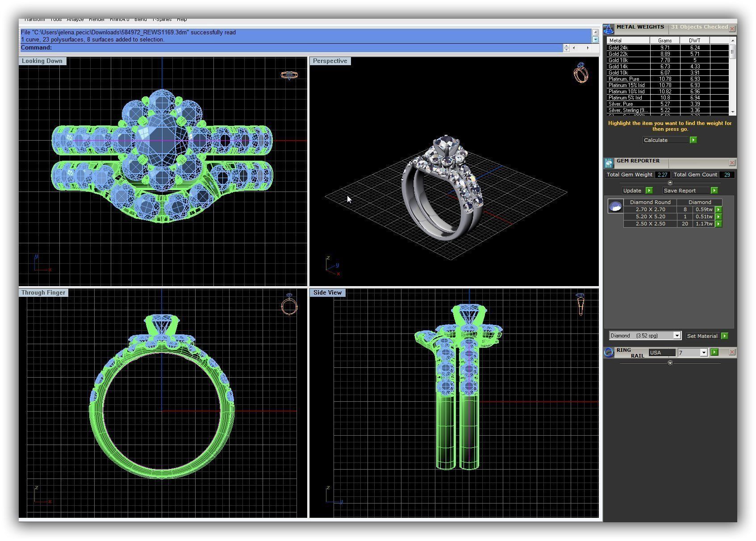The image size is (756, 541).
Task: Click the Save Report button
Action: [x=686, y=191]
